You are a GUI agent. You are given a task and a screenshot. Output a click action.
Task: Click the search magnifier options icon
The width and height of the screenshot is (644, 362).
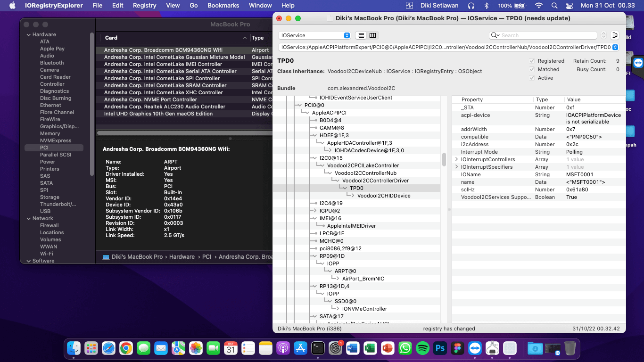[495, 35]
